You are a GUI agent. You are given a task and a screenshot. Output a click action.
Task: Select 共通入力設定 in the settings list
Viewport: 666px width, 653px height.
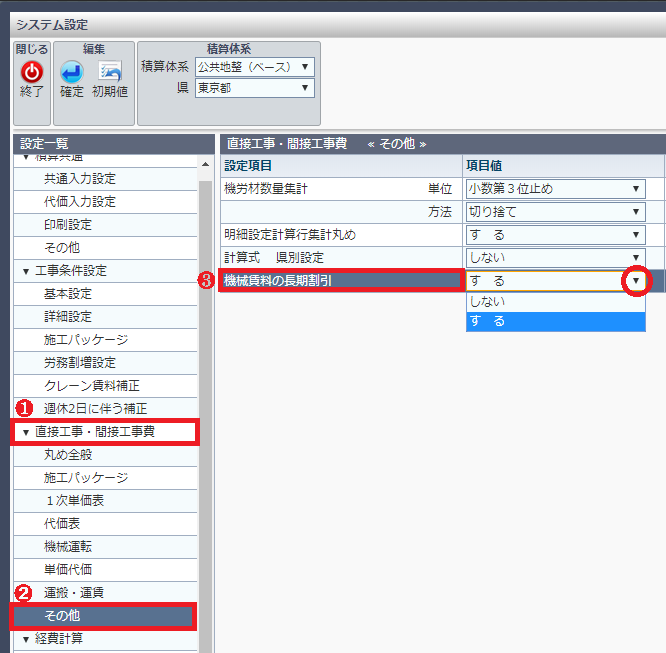coord(80,179)
